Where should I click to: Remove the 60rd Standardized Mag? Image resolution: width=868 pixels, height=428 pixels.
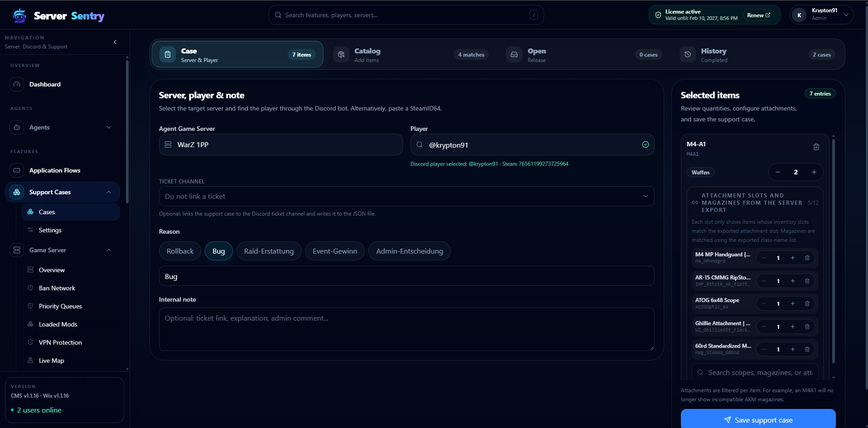click(x=807, y=349)
